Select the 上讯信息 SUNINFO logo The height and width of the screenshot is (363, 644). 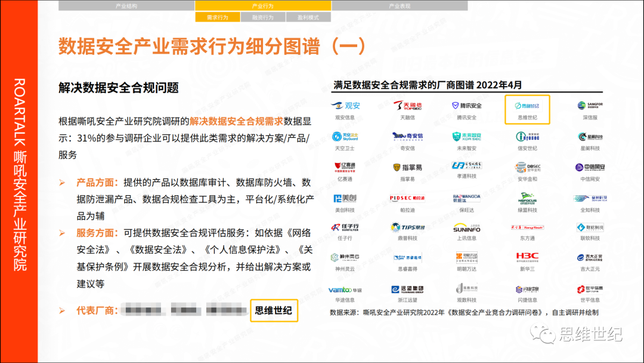coord(466,227)
